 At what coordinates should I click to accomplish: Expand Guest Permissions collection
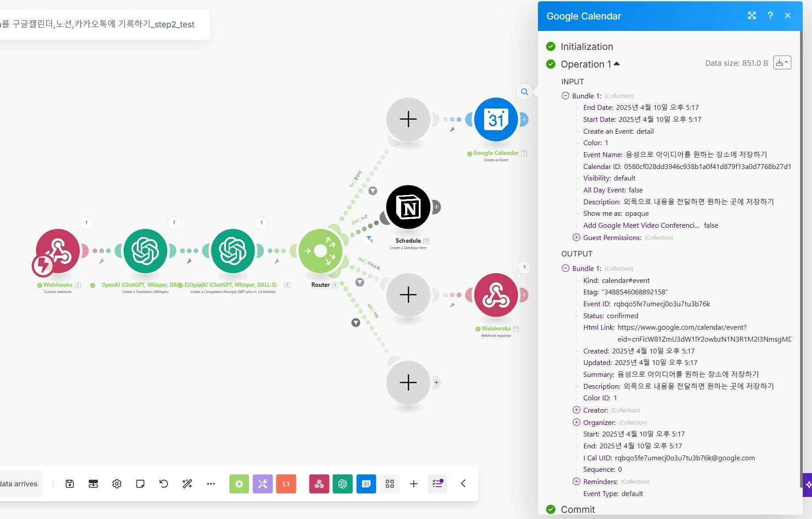[576, 237]
